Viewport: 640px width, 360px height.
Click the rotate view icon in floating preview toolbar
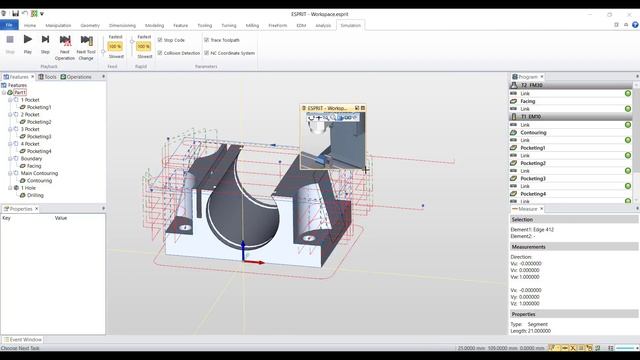click(311, 118)
